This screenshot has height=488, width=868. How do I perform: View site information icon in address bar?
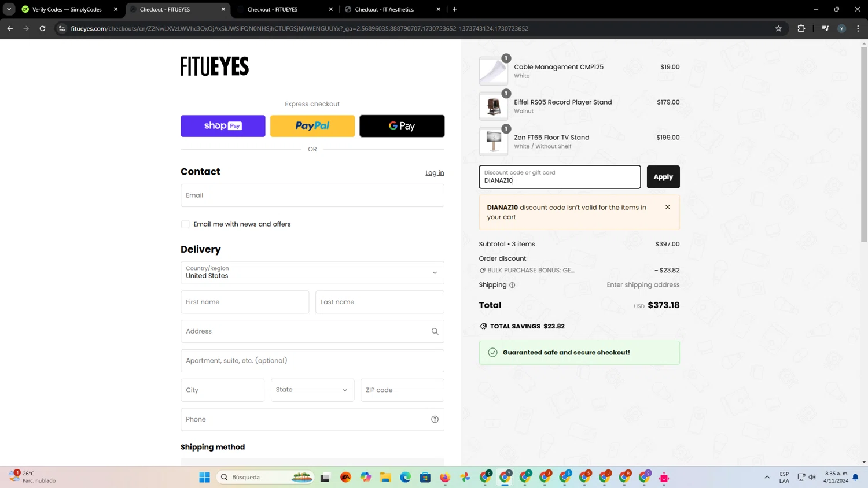click(62, 28)
